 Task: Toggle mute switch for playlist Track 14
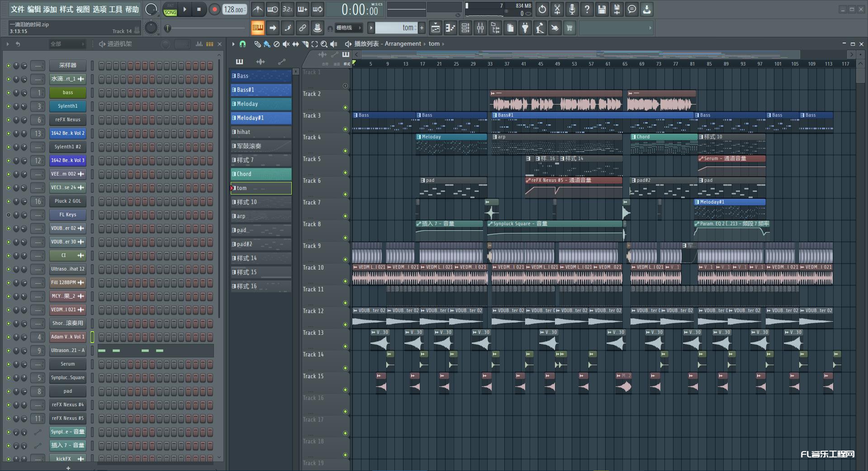(345, 368)
